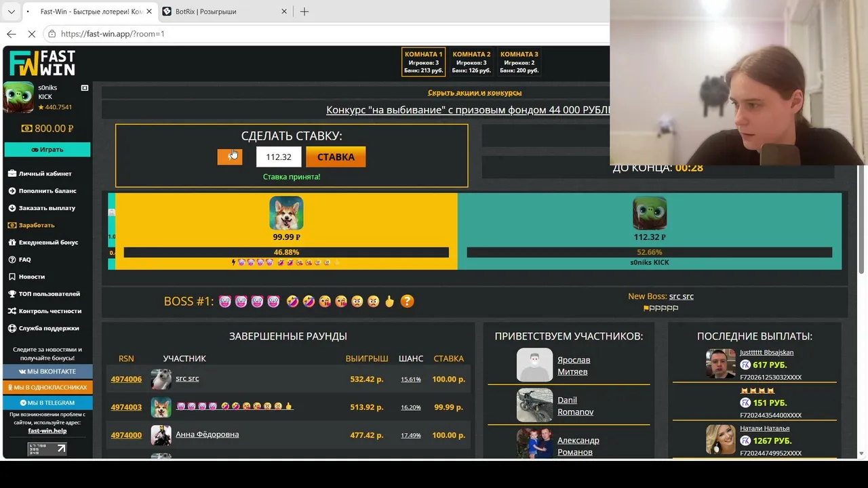Click Скрыть акции и конкурсы link

pos(475,93)
